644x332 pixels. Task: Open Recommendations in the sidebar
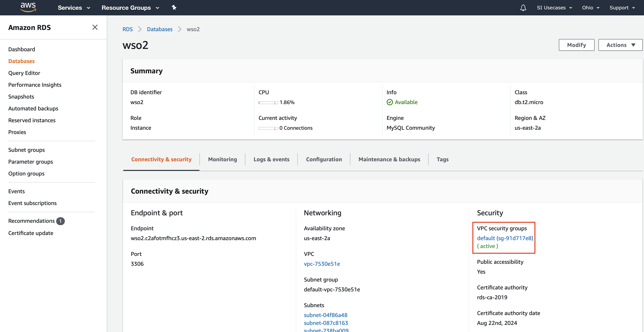click(31, 221)
